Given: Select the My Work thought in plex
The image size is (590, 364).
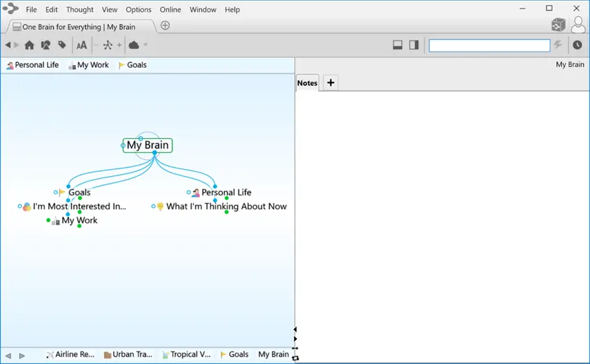Looking at the screenshot, I should pos(80,220).
